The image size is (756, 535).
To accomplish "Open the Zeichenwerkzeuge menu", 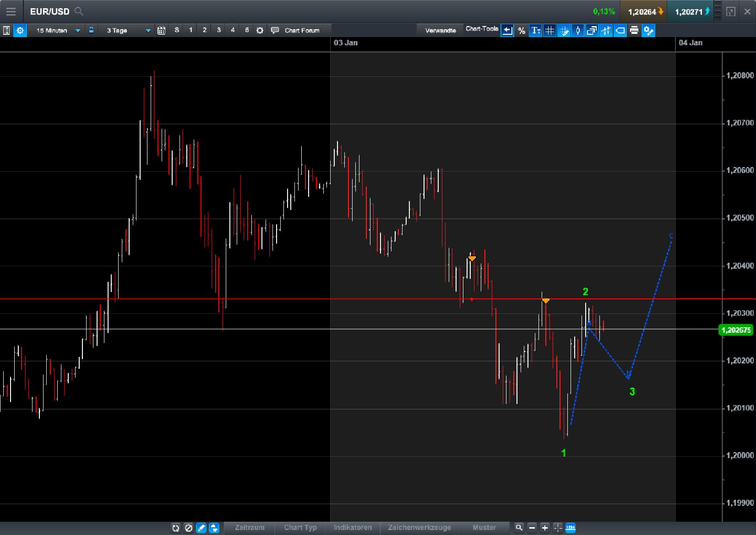I will pyautogui.click(x=419, y=527).
